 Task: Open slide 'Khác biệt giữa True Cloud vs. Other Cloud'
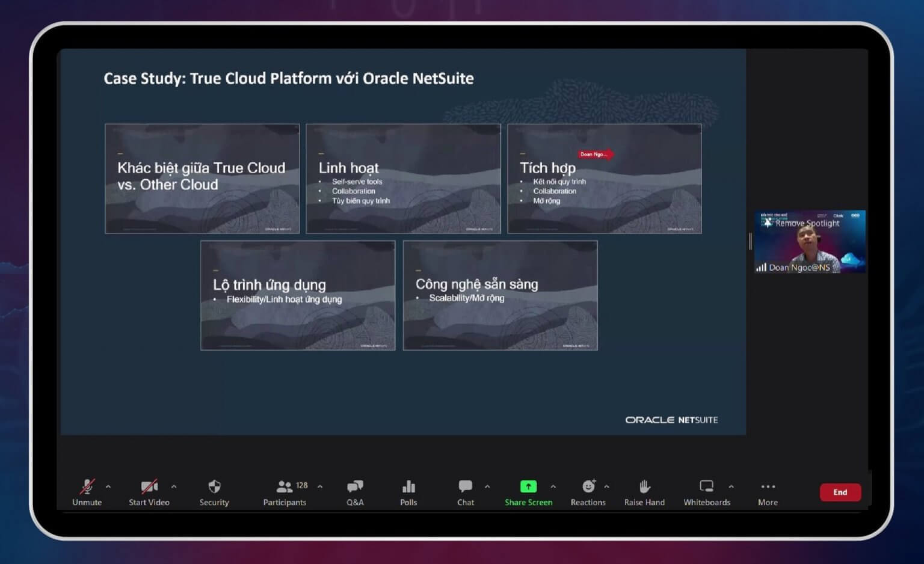click(202, 179)
